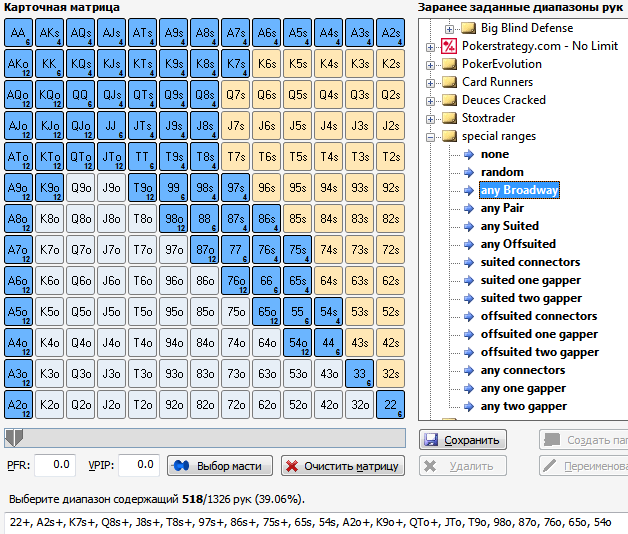Click the arrow icon beside suited one gapper
628x534 pixels.
[469, 280]
